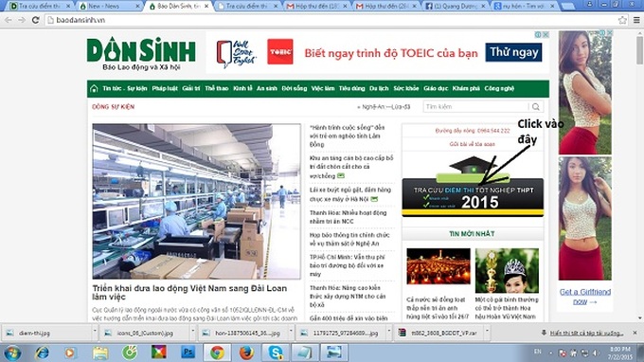Click the Tìm kiếm search field
The width and height of the screenshot is (644, 362).
tap(476, 107)
